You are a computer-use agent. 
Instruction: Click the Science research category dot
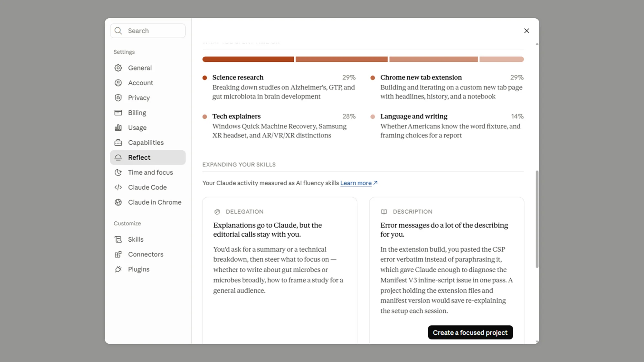204,78
